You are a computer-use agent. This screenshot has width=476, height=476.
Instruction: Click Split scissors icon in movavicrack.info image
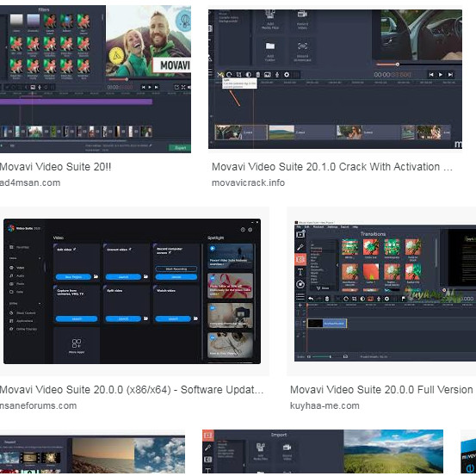click(x=220, y=75)
